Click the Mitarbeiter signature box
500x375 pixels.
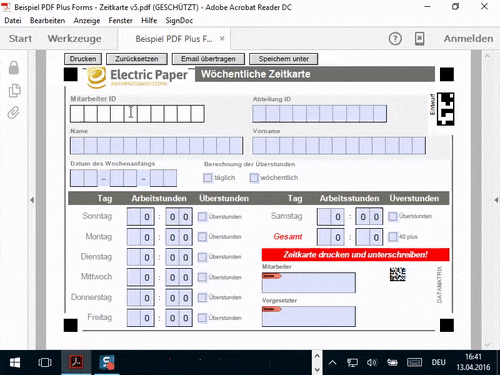point(309,283)
